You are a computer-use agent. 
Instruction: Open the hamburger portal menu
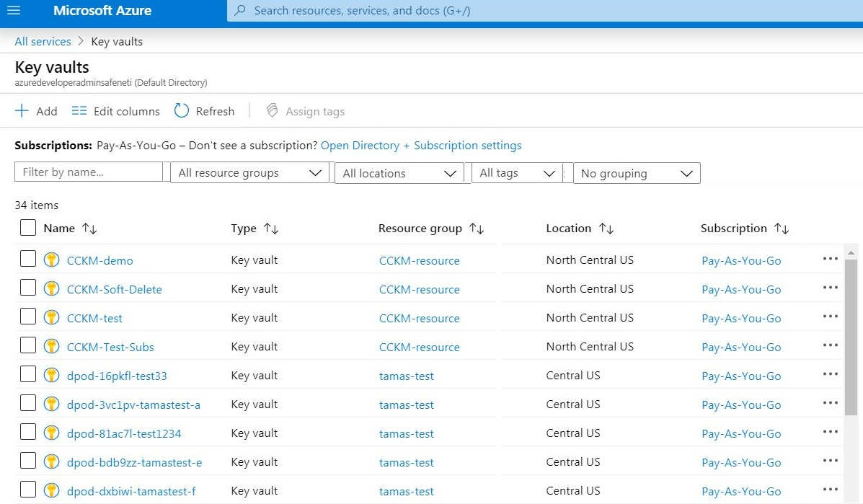click(14, 11)
